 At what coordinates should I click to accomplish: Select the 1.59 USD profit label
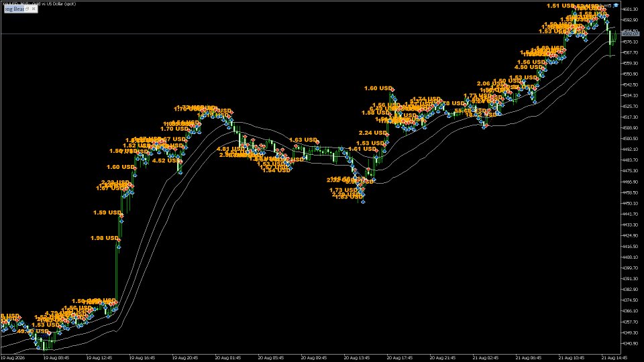point(107,213)
